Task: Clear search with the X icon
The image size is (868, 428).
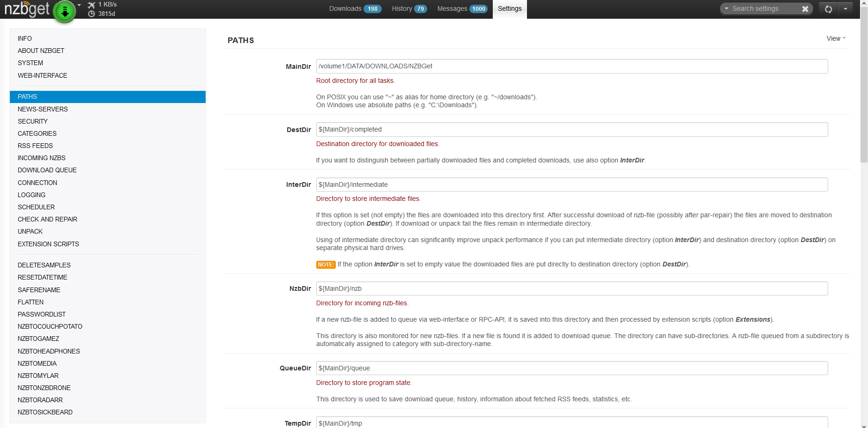Action: point(805,9)
